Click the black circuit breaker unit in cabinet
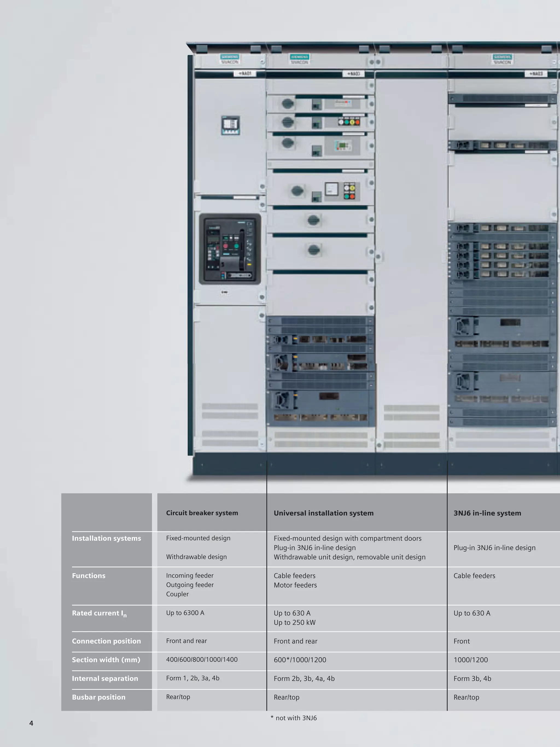 point(230,249)
